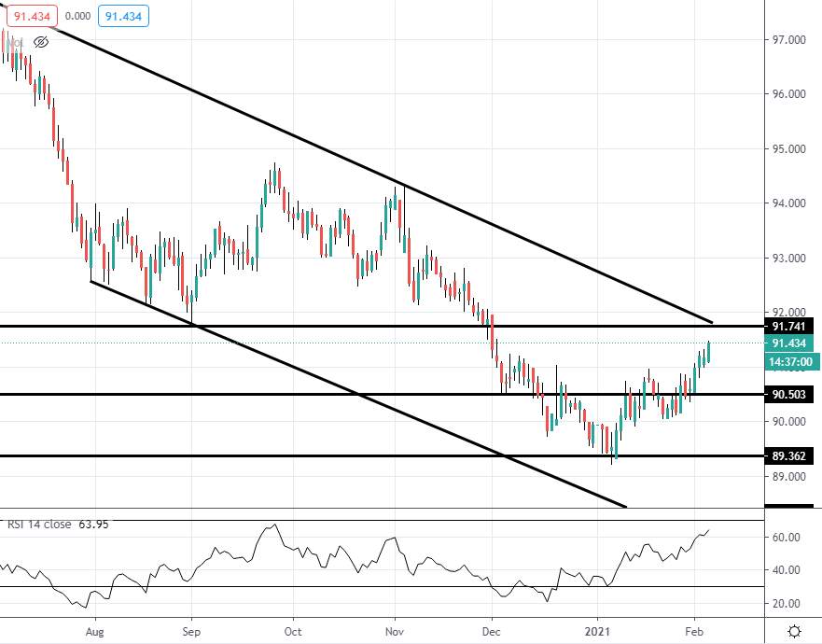Click the blue 91.434 buy price box
Image resolution: width=822 pixels, height=644 pixels.
click(x=123, y=16)
